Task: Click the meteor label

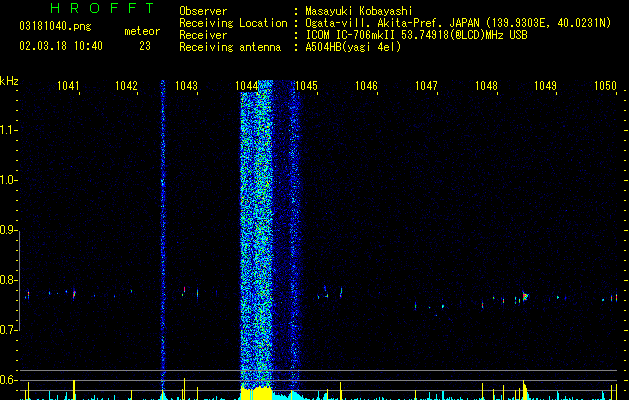Action: click(142, 31)
